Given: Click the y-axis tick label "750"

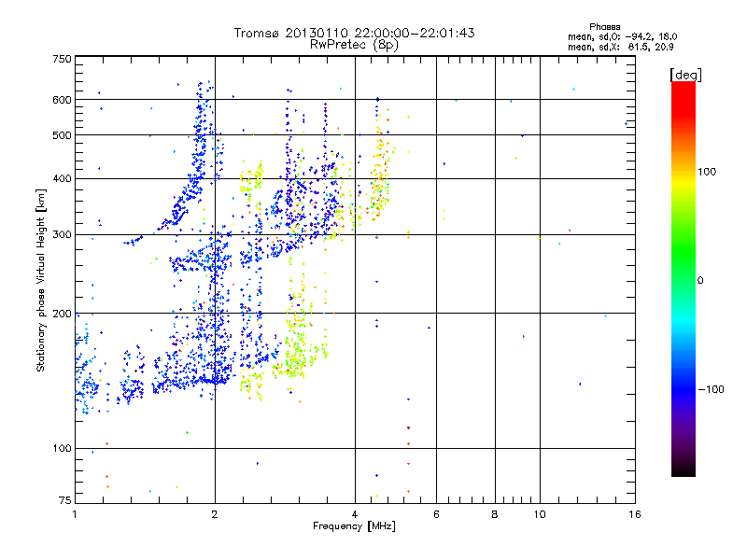Looking at the screenshot, I should tap(63, 59).
